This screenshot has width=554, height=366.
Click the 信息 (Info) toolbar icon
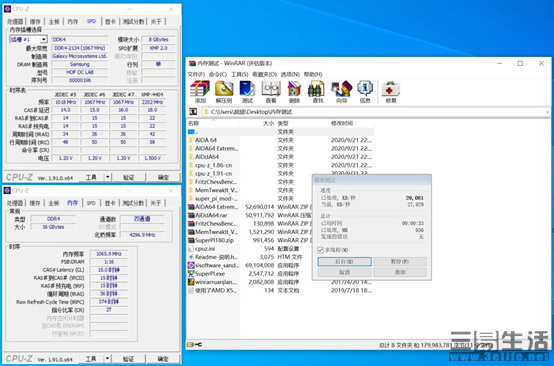(365, 88)
